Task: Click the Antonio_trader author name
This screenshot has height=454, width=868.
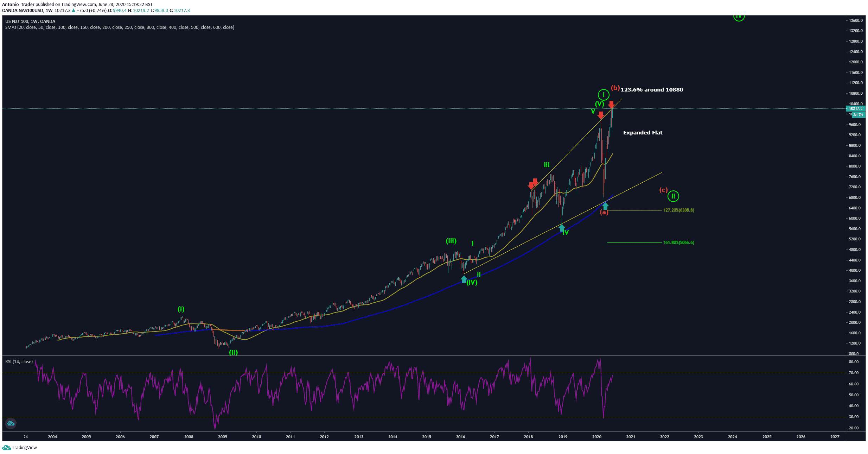Action: 18,5
